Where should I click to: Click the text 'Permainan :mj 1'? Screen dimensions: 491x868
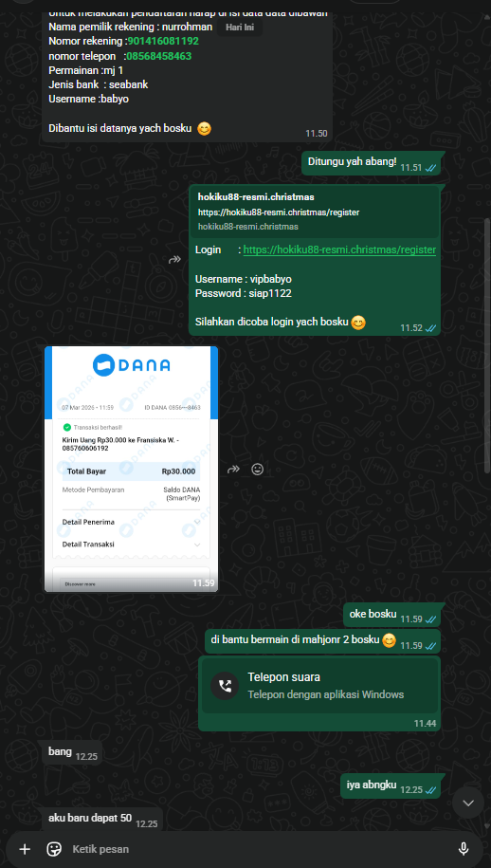[85, 70]
